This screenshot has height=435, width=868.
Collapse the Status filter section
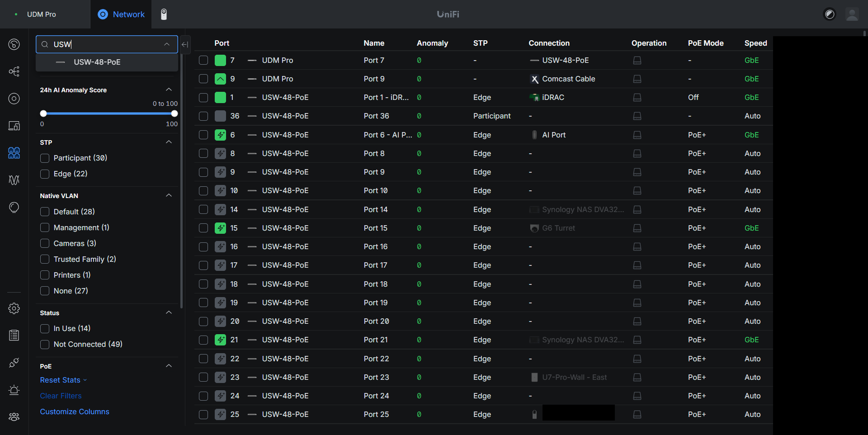pos(169,312)
